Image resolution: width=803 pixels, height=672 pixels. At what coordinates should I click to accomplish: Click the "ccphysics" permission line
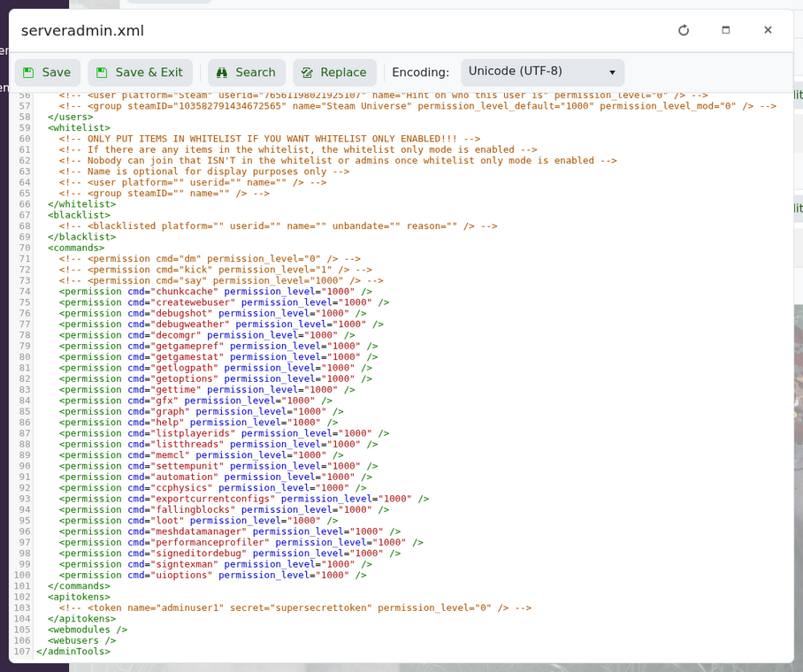coord(213,488)
